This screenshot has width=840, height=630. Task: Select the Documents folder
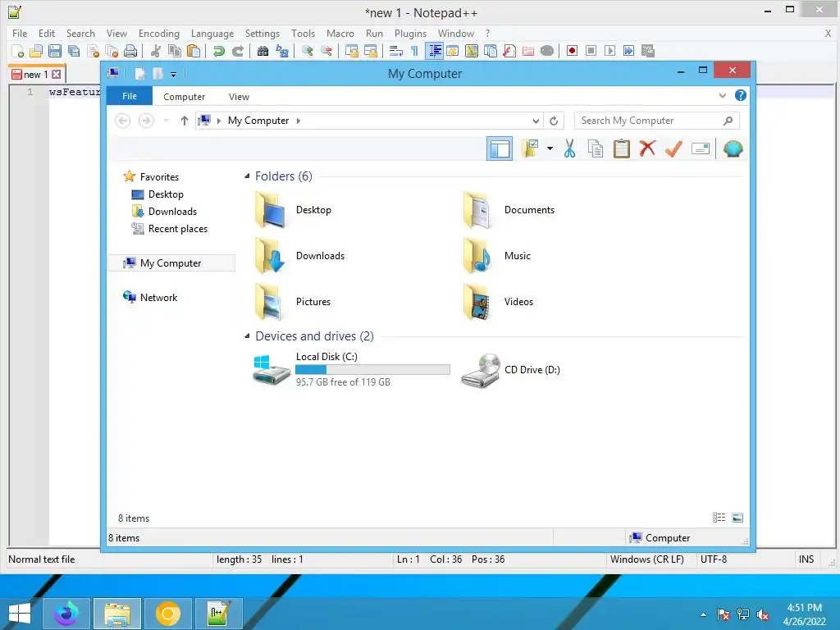click(509, 210)
